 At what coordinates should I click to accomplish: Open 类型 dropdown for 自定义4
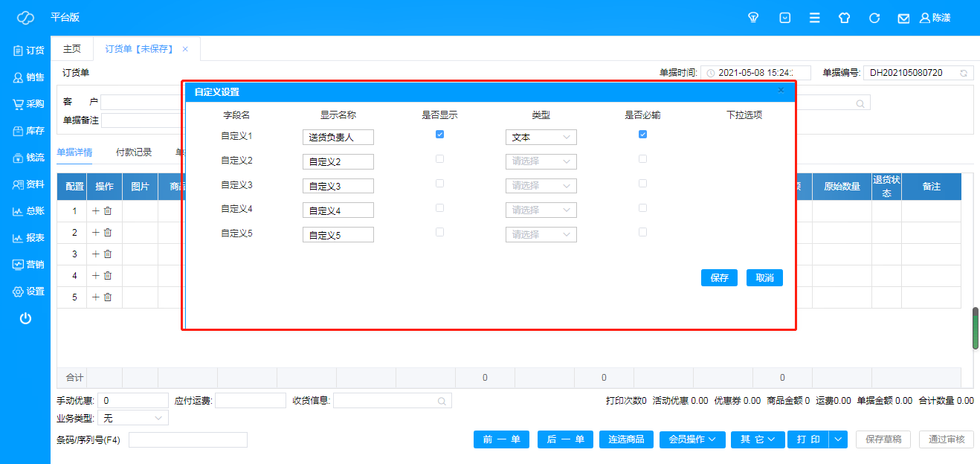pyautogui.click(x=541, y=210)
